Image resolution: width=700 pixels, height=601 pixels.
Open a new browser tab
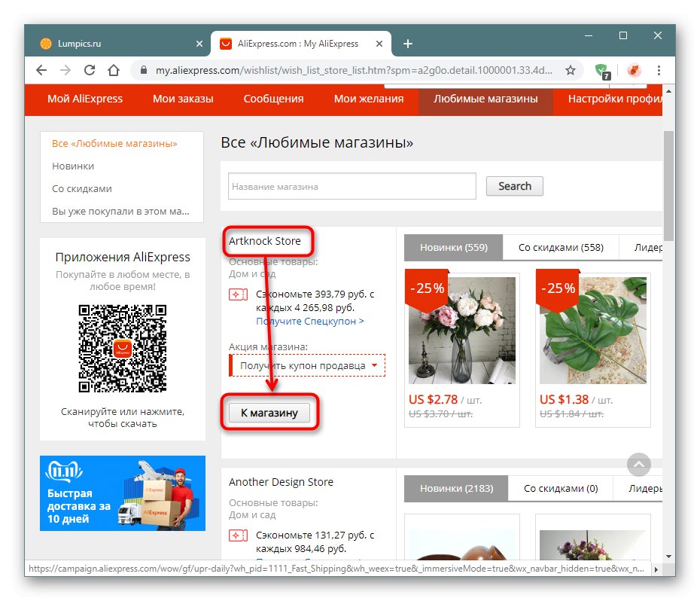[x=408, y=44]
